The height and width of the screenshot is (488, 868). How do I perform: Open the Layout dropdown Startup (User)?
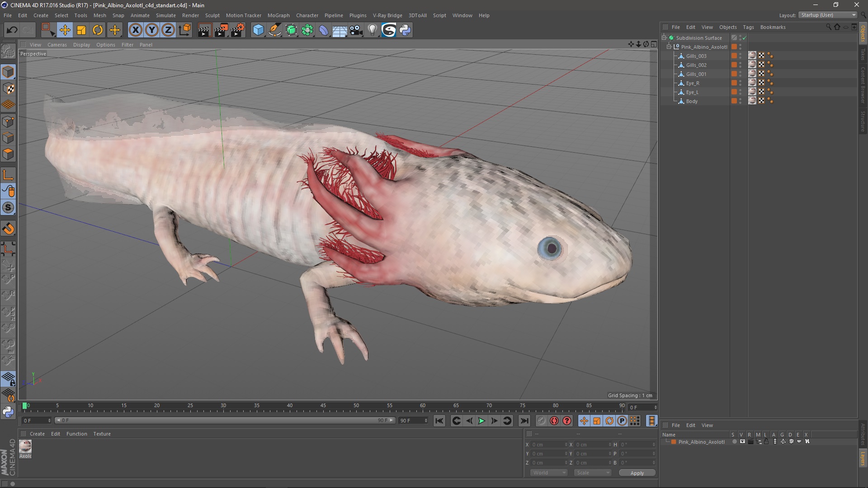828,15
